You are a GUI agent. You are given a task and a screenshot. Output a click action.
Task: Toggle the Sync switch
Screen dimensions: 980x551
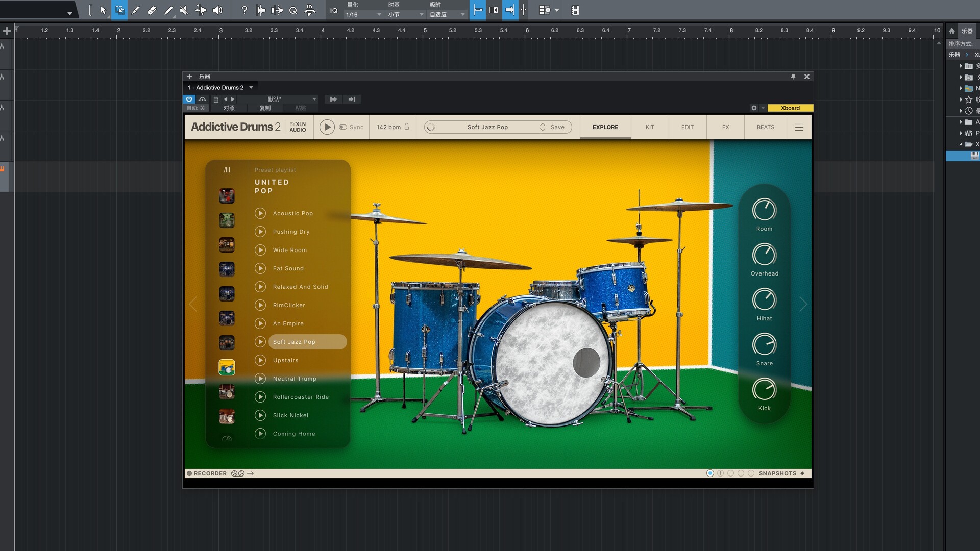343,127
